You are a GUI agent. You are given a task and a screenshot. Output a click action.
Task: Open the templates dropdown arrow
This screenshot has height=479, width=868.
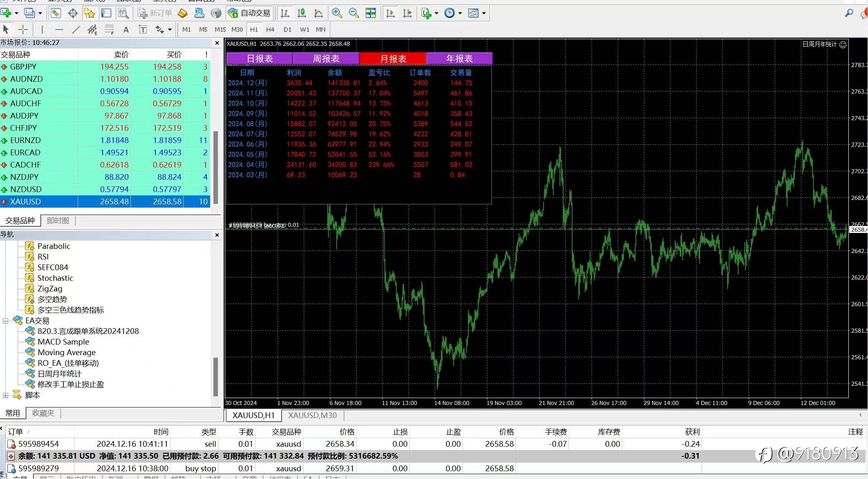(x=484, y=13)
